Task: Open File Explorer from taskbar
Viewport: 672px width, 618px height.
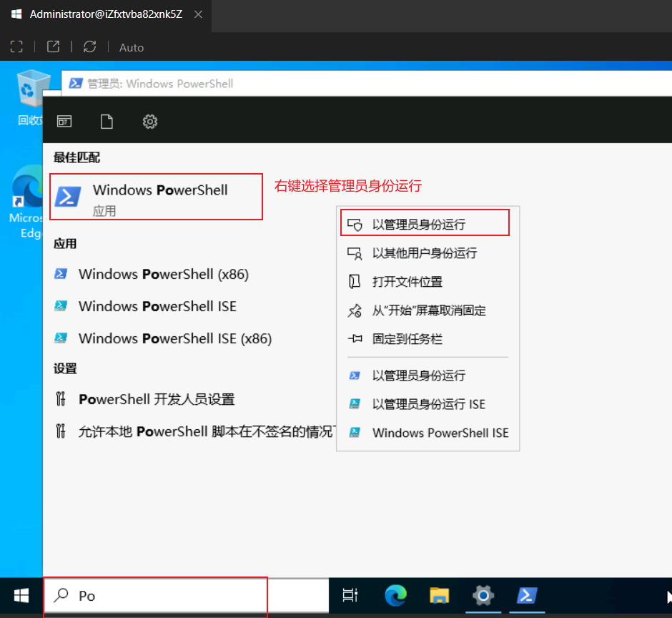Action: (x=439, y=596)
